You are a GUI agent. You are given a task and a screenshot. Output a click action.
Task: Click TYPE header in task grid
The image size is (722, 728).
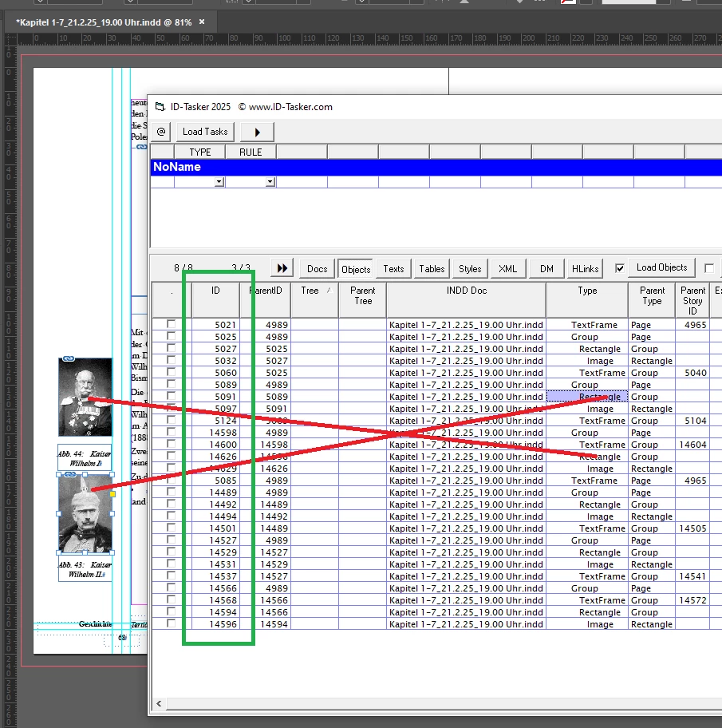200,152
